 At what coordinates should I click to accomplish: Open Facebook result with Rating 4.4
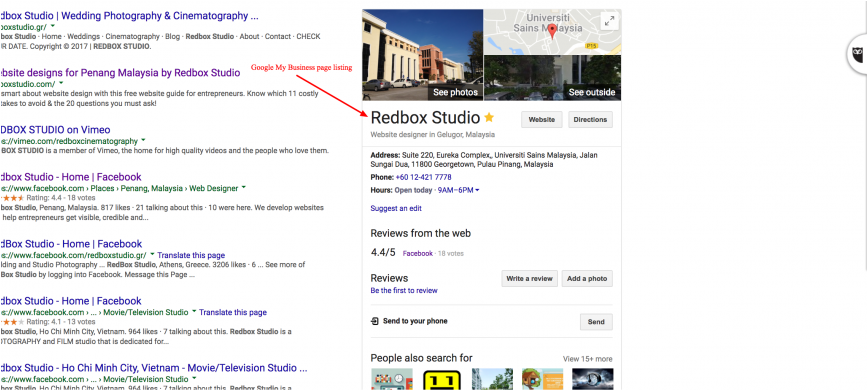point(71,177)
